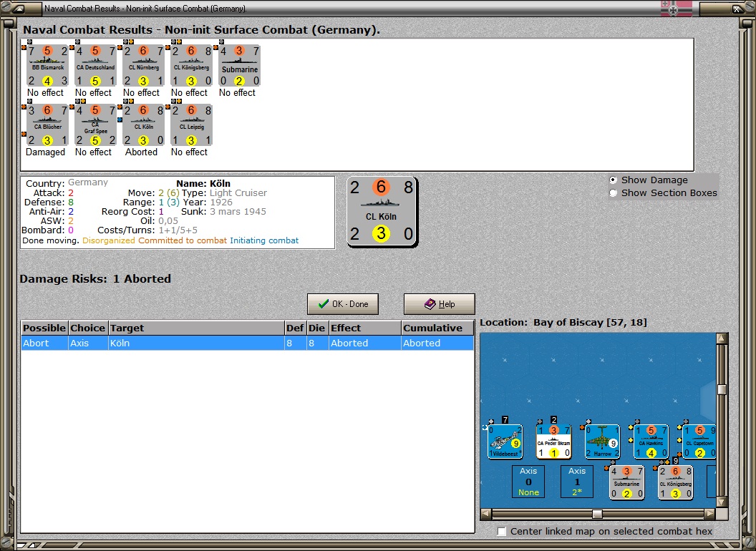Open the Help button
The image size is (756, 551).
tap(440, 304)
